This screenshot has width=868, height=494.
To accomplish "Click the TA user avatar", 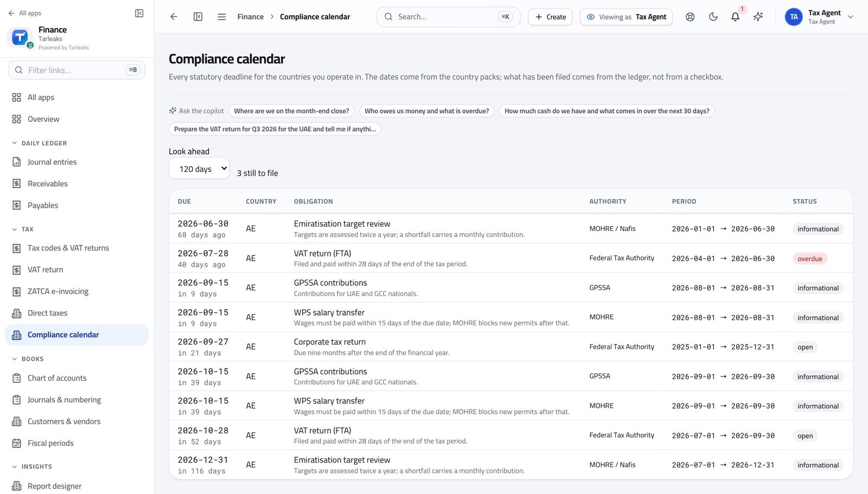I will click(x=794, y=17).
